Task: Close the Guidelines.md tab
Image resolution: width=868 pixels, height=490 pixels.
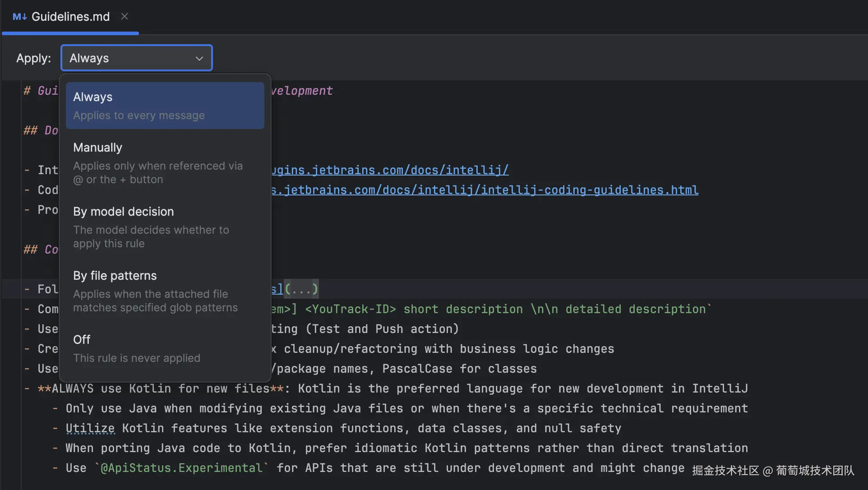Action: tap(125, 16)
